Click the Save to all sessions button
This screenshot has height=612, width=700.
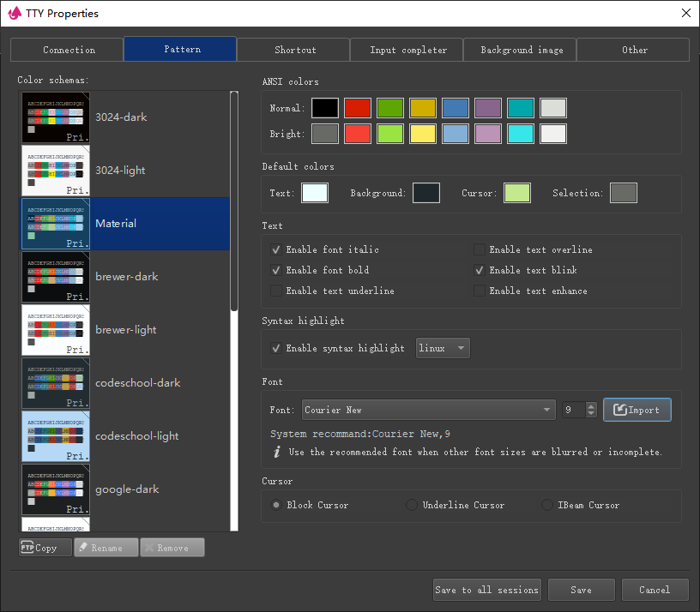(486, 590)
